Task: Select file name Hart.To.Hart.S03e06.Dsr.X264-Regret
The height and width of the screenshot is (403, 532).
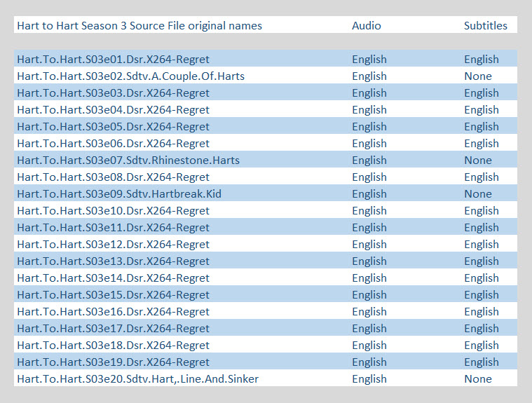Action: (114, 144)
